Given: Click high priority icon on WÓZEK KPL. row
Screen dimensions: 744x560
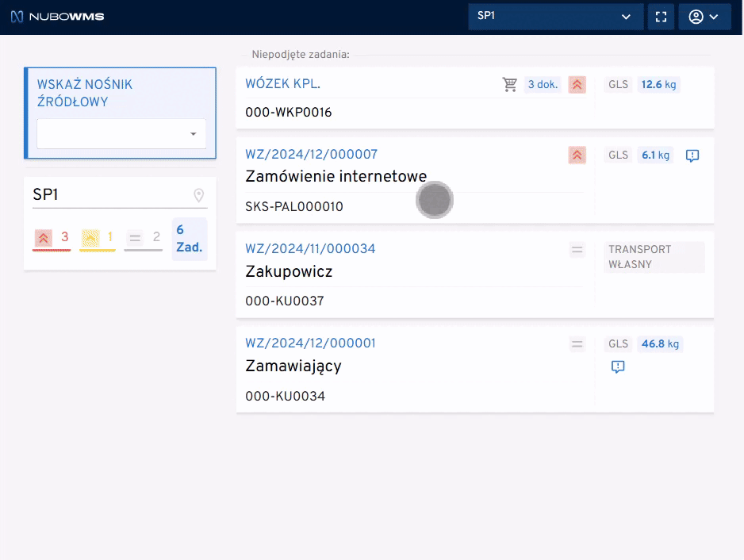Looking at the screenshot, I should click(x=577, y=84).
